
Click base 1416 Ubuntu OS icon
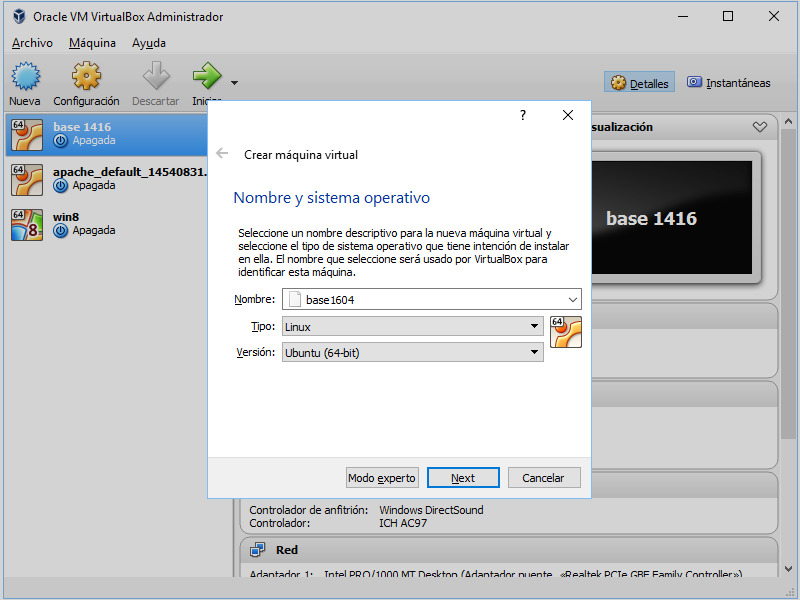(27, 135)
